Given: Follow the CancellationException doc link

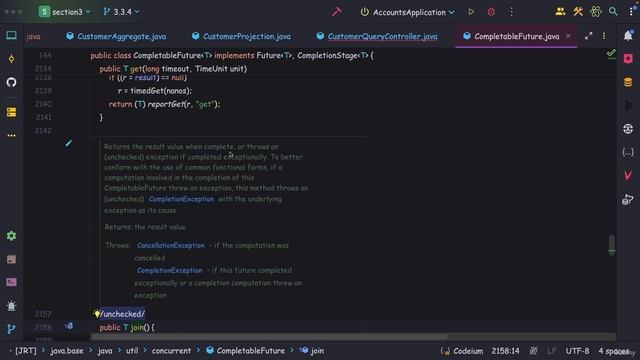Looking at the screenshot, I should tap(171, 245).
